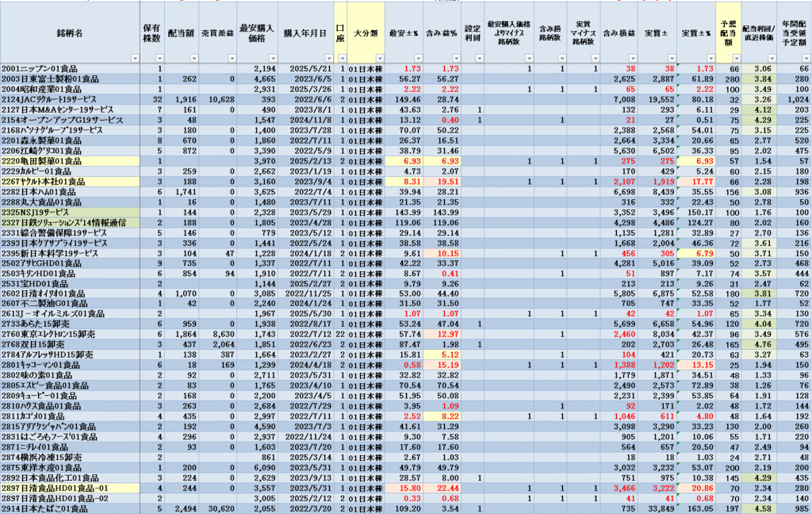
Task: Open the 設定利回 column filter dropdown
Action: [479, 59]
